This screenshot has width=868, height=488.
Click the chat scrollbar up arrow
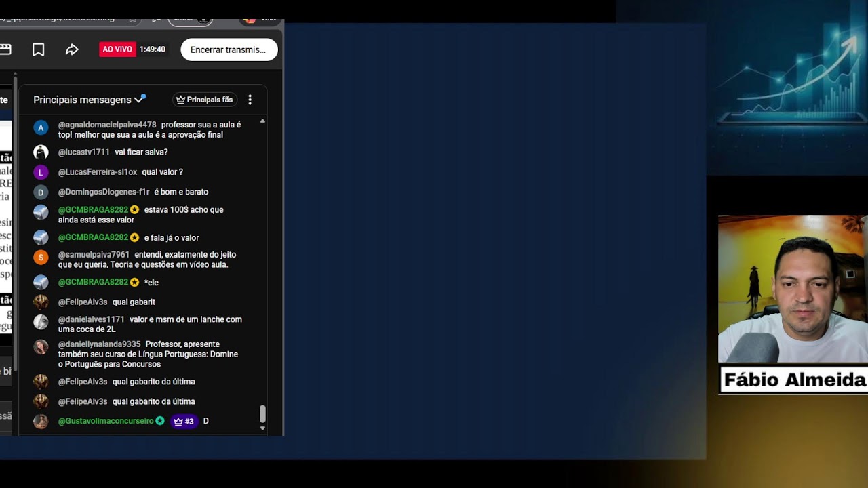coord(262,121)
